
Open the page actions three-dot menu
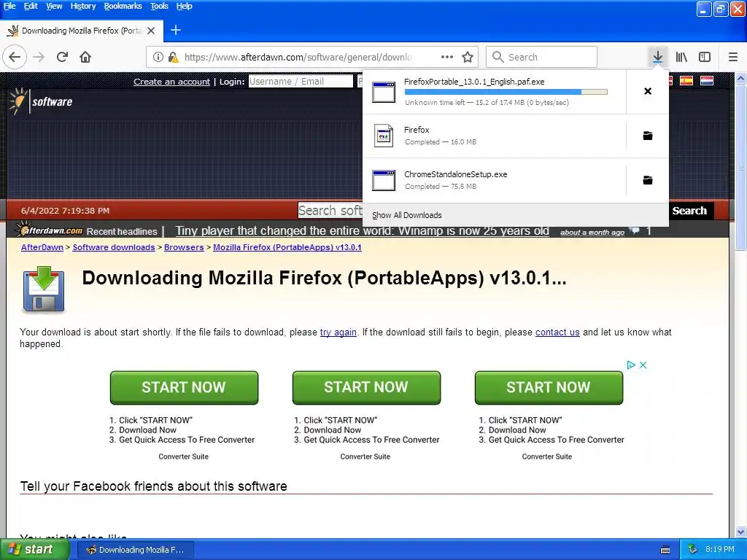click(x=447, y=57)
